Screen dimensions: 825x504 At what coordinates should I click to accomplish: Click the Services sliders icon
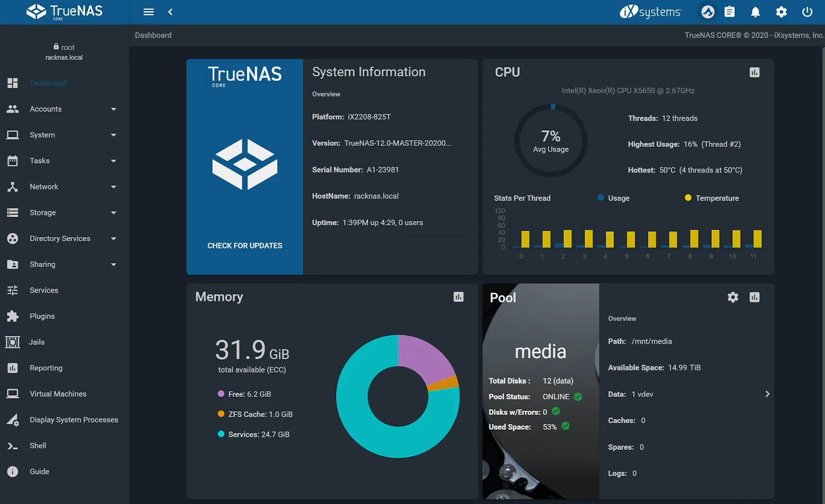tap(13, 290)
